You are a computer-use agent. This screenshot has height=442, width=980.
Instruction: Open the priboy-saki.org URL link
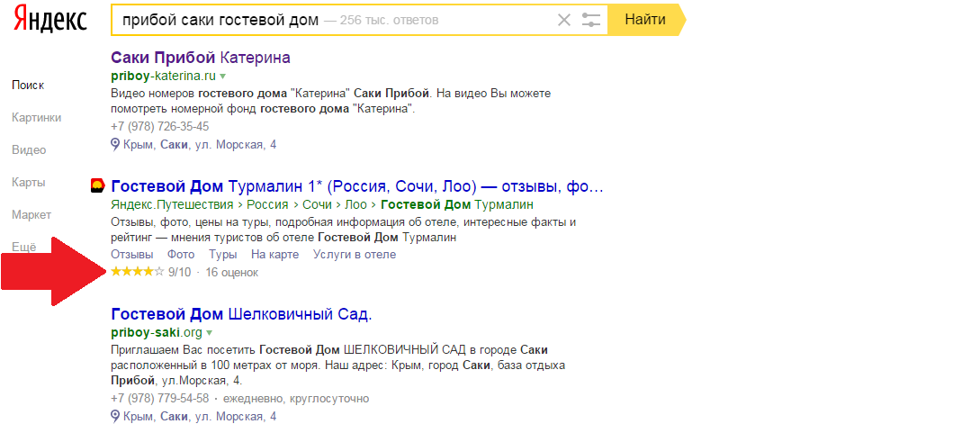click(157, 332)
